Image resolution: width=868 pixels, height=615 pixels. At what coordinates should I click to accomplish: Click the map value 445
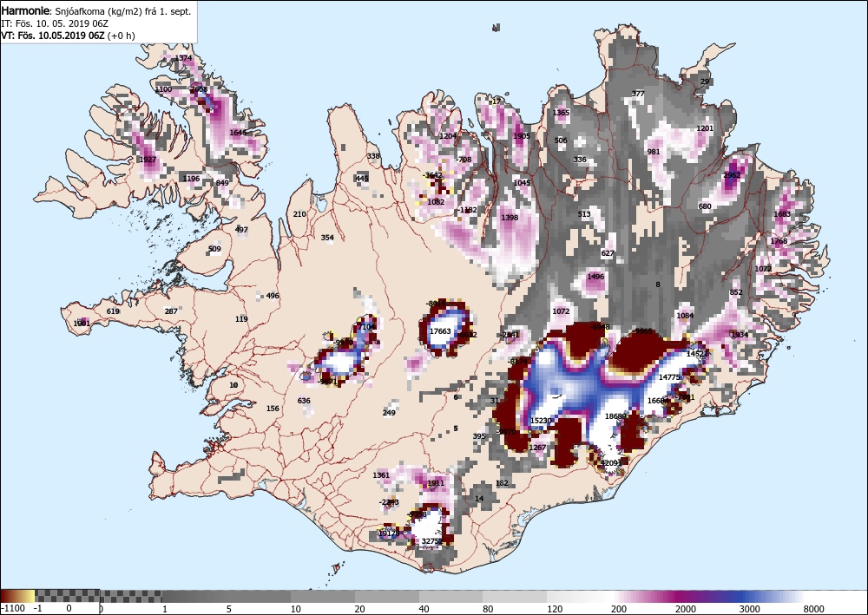(362, 179)
